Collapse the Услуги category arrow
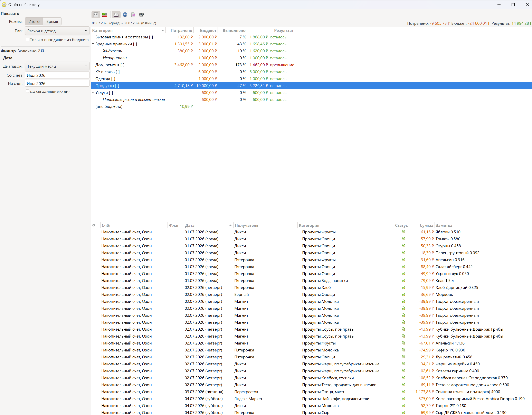This screenshot has width=532, height=415. pyautogui.click(x=93, y=93)
